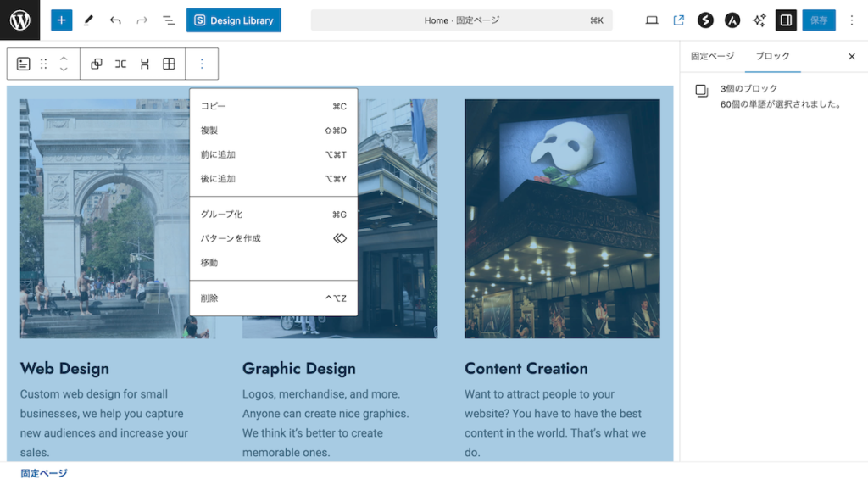Click the drag handle in block toolbar
868x485 pixels.
(x=44, y=64)
